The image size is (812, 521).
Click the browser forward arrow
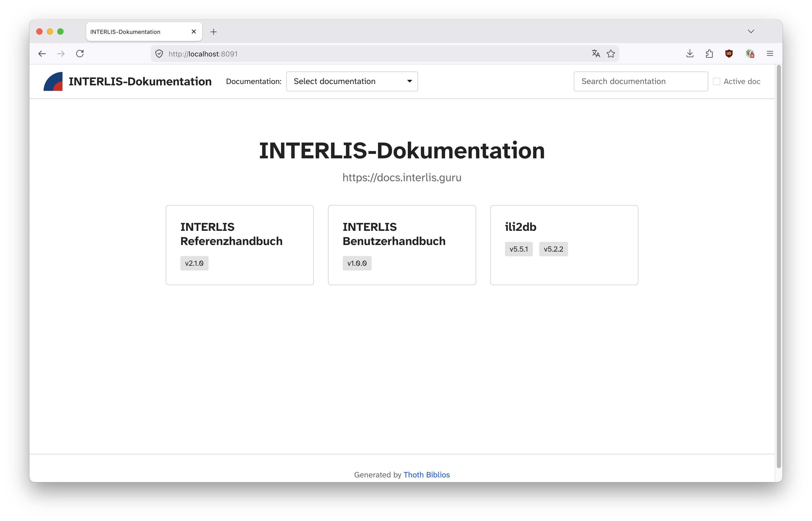(x=61, y=54)
